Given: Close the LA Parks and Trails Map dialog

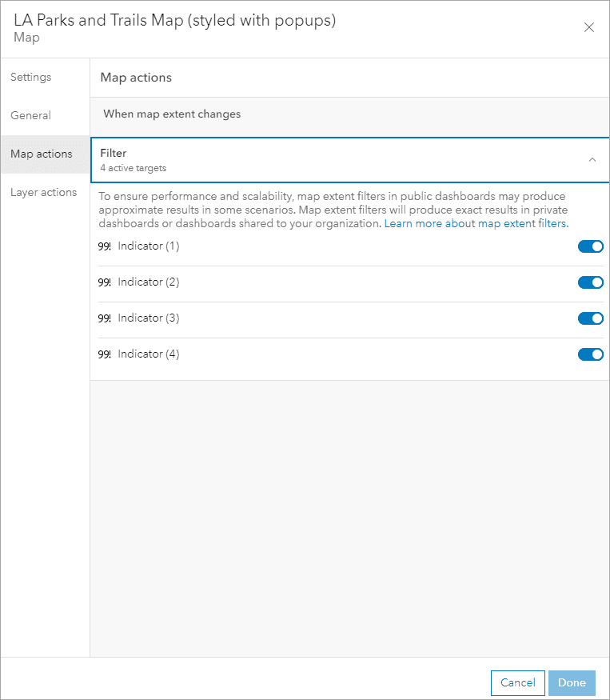Looking at the screenshot, I should (x=589, y=27).
